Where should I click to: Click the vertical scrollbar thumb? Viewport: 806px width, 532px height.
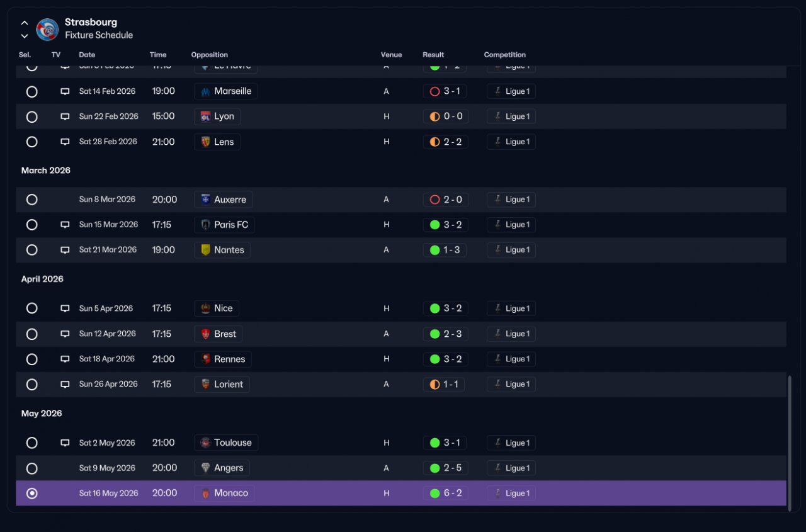click(x=790, y=439)
